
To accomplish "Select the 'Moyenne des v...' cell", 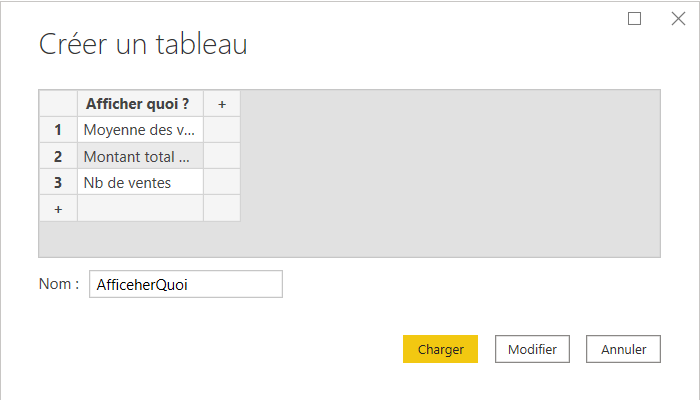I will pyautogui.click(x=140, y=130).
